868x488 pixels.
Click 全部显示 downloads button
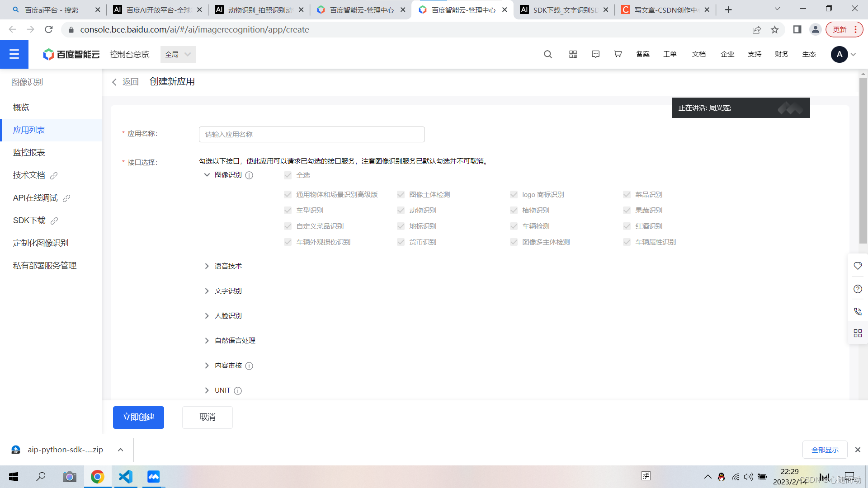[825, 450]
